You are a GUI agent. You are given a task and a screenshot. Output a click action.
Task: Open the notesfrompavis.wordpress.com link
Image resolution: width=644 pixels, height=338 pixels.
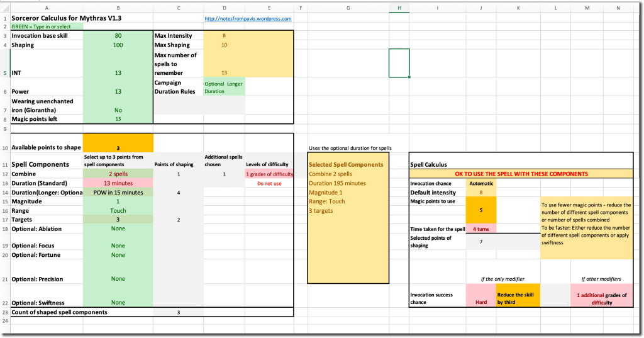[248, 18]
